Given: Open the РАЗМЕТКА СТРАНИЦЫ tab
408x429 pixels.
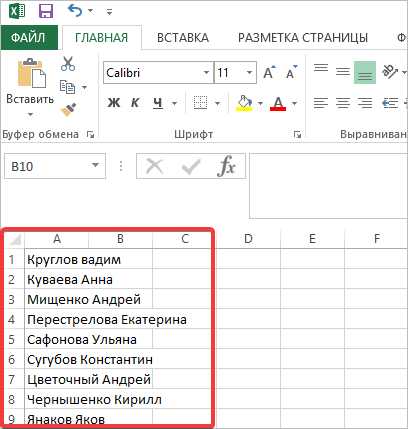Looking at the screenshot, I should pyautogui.click(x=303, y=37).
